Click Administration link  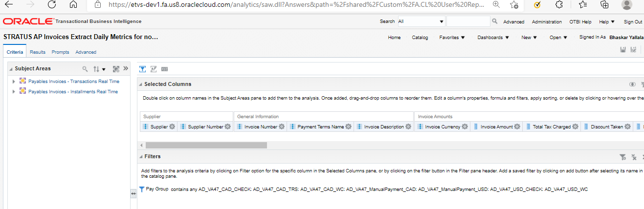pos(547,21)
